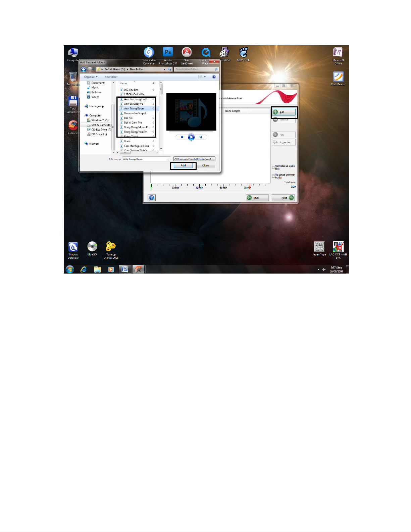The image size is (411, 532).
Task: Click the dialog's back navigation arrow
Action: coord(84,69)
